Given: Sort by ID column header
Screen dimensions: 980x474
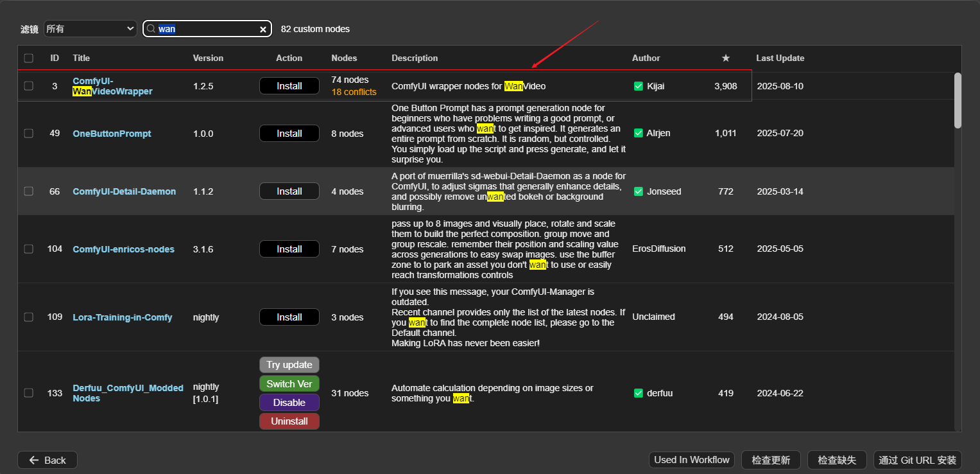Looking at the screenshot, I should [55, 58].
